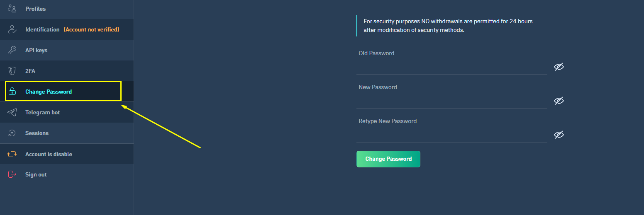Click the Sign out link
The width and height of the screenshot is (644, 215).
36,174
